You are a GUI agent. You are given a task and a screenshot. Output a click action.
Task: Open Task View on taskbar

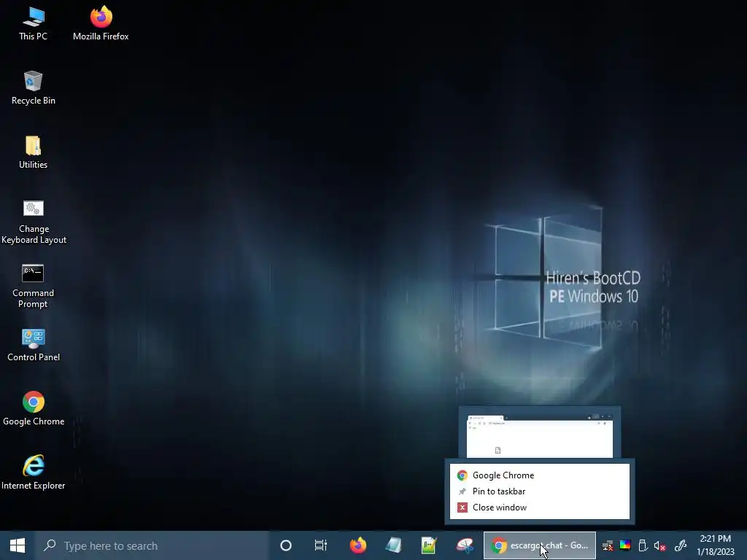pos(321,545)
